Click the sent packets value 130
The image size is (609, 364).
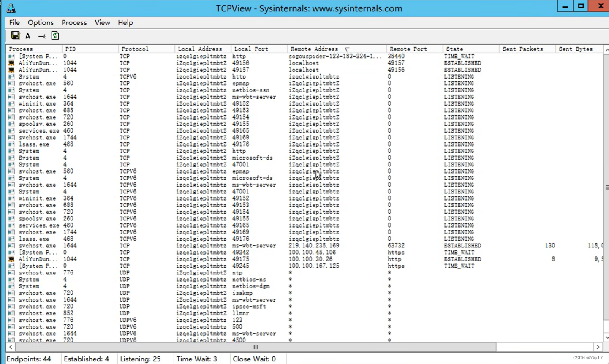(550, 246)
